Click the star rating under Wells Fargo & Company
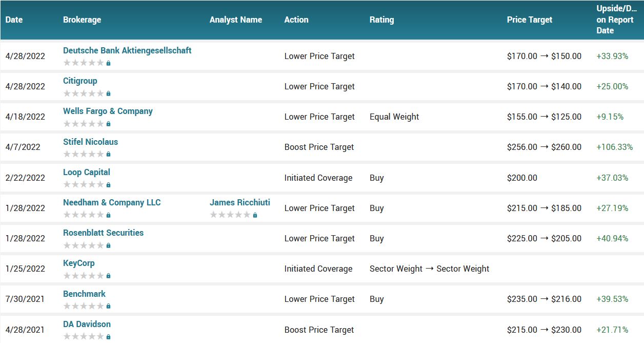644x343 pixels. point(84,123)
